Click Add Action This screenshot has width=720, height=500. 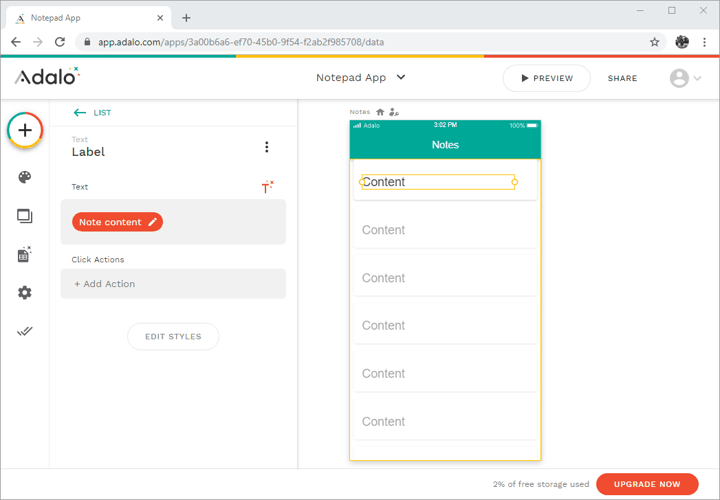click(173, 284)
